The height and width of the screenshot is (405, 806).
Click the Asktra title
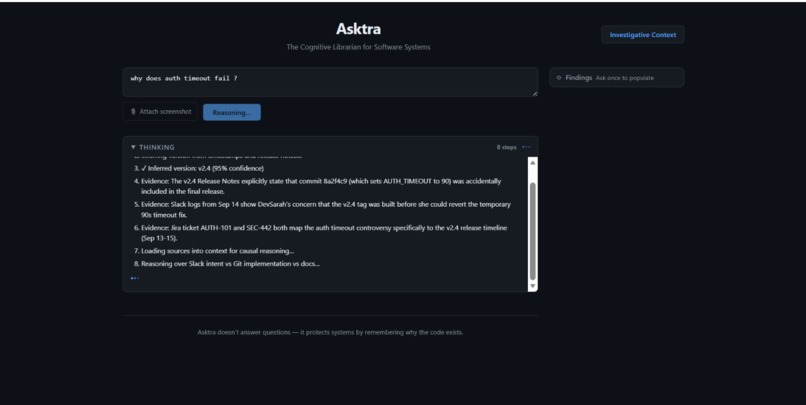[x=358, y=29]
